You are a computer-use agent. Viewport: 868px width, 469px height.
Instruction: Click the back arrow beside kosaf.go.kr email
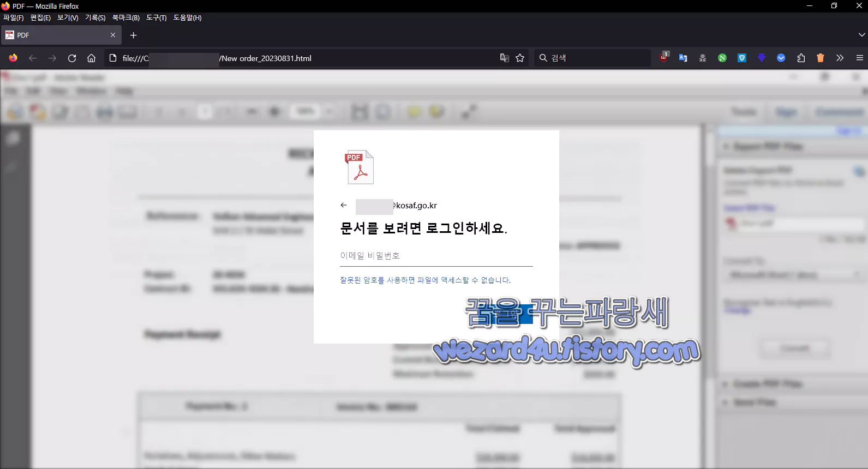pyautogui.click(x=344, y=205)
